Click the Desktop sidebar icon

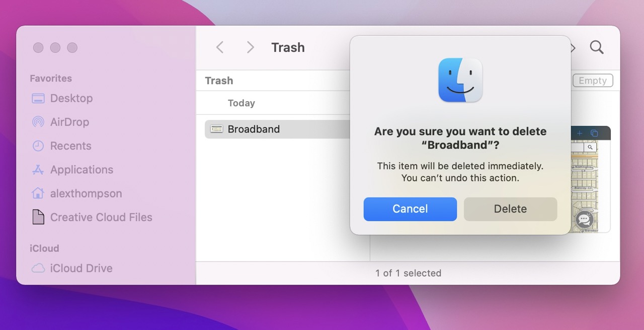pos(38,98)
